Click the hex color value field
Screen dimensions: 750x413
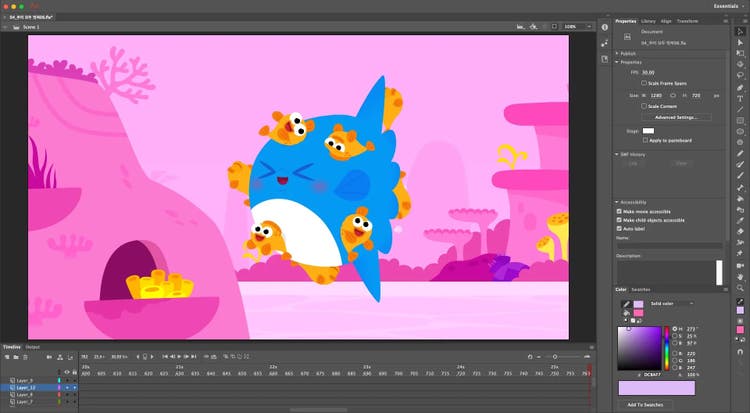click(x=652, y=375)
